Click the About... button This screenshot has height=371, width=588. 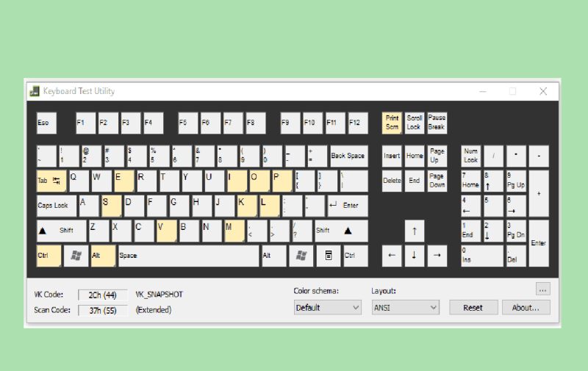click(526, 308)
